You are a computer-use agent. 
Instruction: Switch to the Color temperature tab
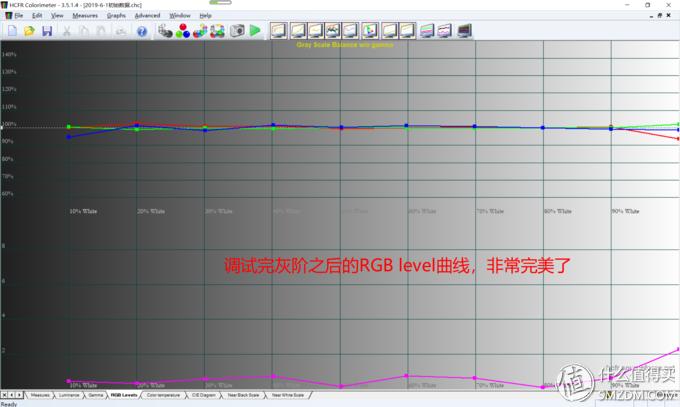(x=163, y=395)
